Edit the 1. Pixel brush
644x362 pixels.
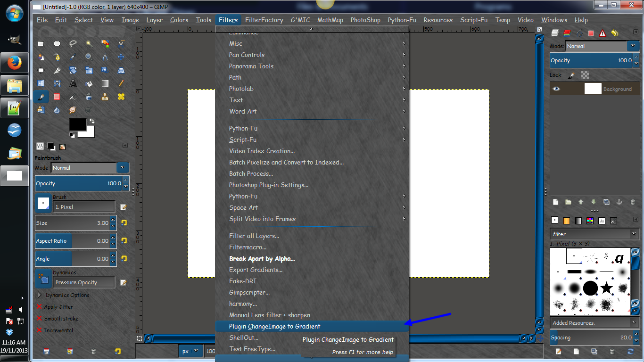(x=124, y=207)
